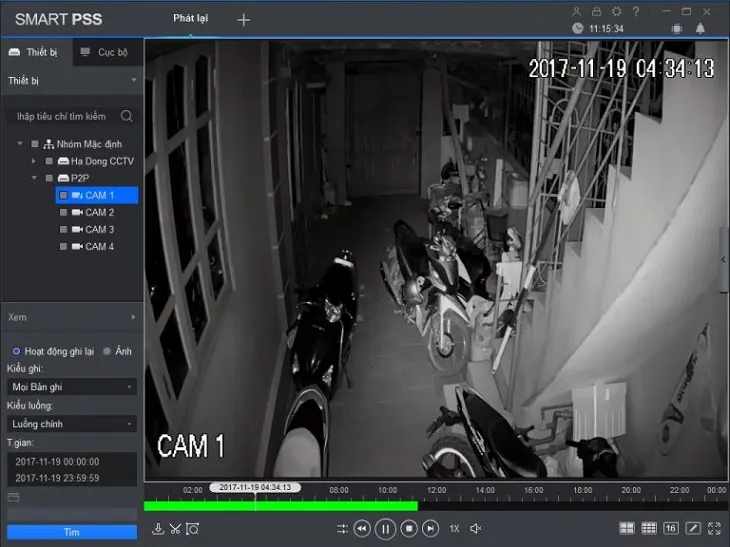Image resolution: width=730 pixels, height=547 pixels.
Task: Mute the playback audio
Action: pyautogui.click(x=476, y=528)
